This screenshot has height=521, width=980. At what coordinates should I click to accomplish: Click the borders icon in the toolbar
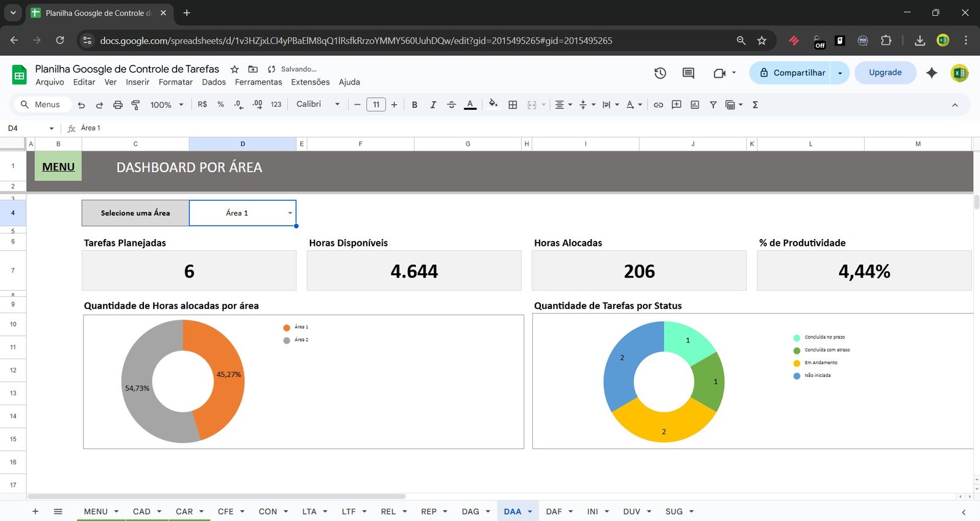click(x=513, y=105)
